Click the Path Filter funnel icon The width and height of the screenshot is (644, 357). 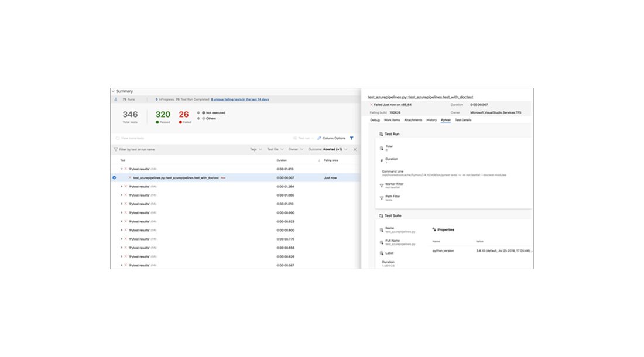(x=382, y=198)
